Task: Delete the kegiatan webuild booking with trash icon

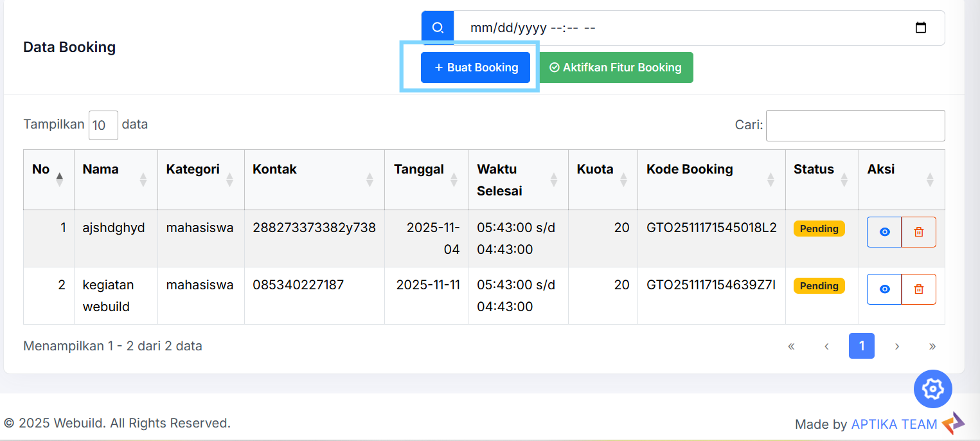Action: (x=918, y=289)
